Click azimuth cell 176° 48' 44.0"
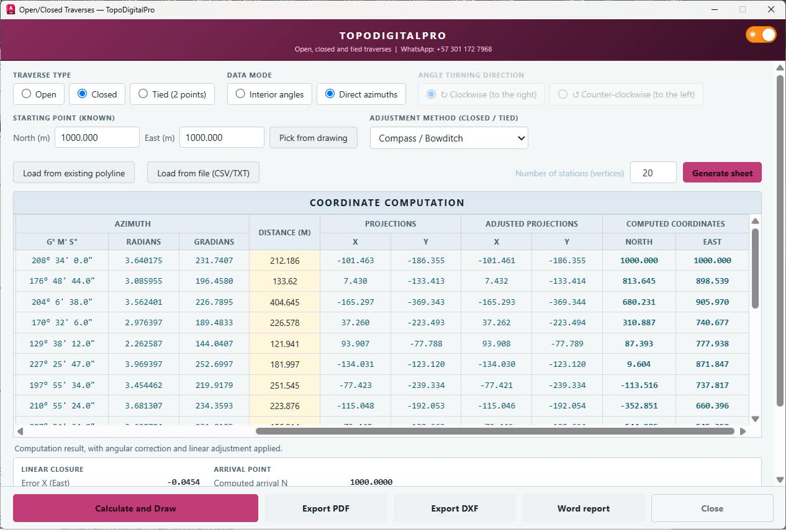786x532 pixels. 61,281
